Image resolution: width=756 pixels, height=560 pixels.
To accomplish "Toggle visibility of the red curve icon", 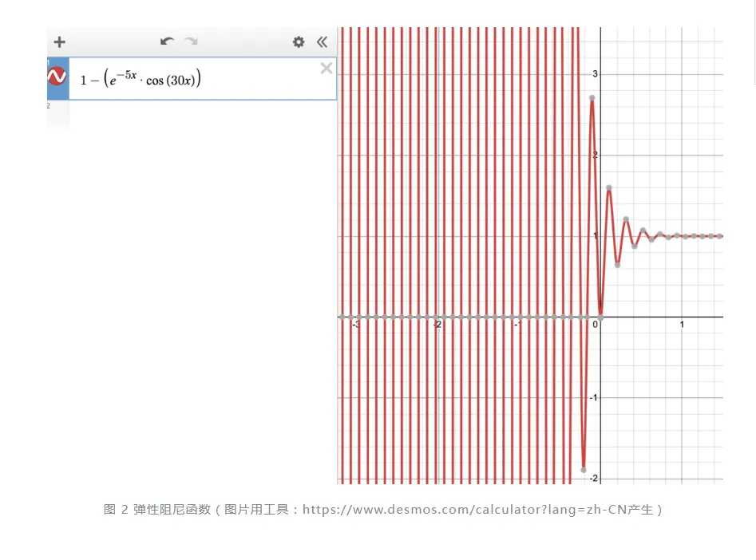I will click(x=57, y=76).
